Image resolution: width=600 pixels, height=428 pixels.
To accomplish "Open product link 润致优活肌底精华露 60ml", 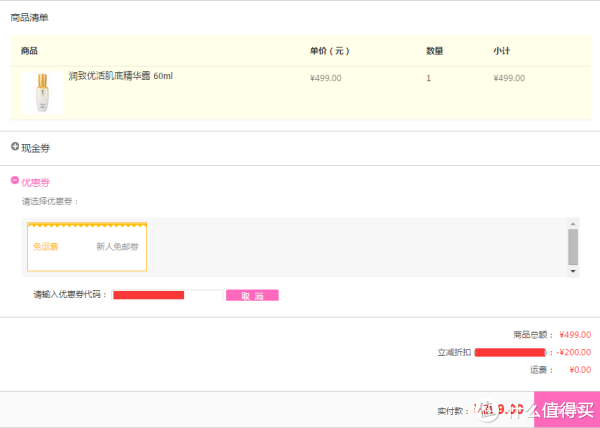I will click(121, 76).
